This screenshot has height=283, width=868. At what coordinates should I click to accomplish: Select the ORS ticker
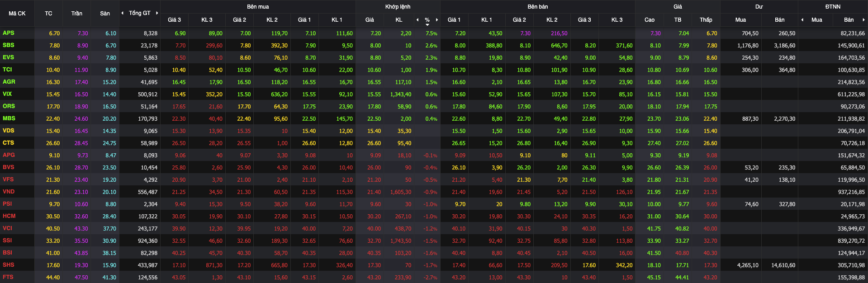[9, 106]
